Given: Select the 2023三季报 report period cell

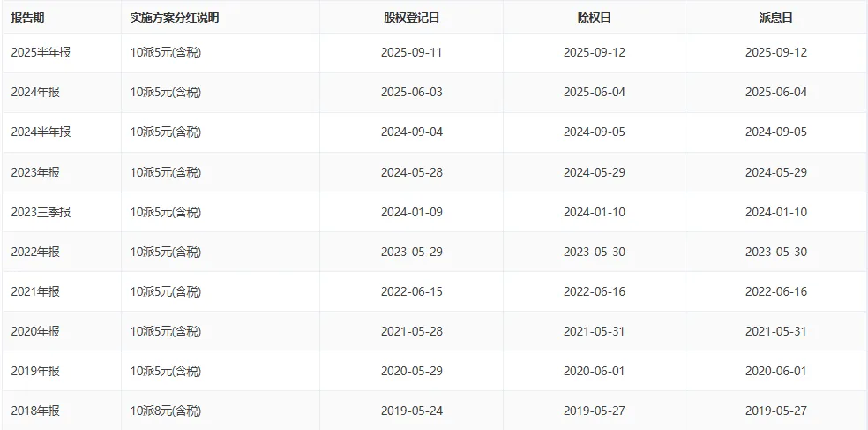Looking at the screenshot, I should pos(41,212).
